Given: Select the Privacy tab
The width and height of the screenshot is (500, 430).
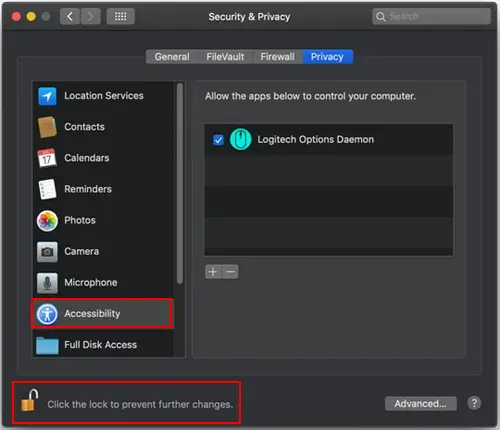Looking at the screenshot, I should point(327,57).
